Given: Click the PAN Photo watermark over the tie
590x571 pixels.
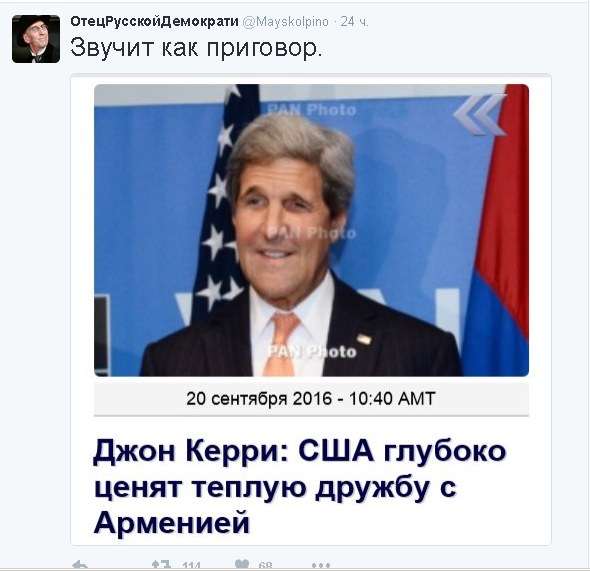Looking at the screenshot, I should 312,352.
